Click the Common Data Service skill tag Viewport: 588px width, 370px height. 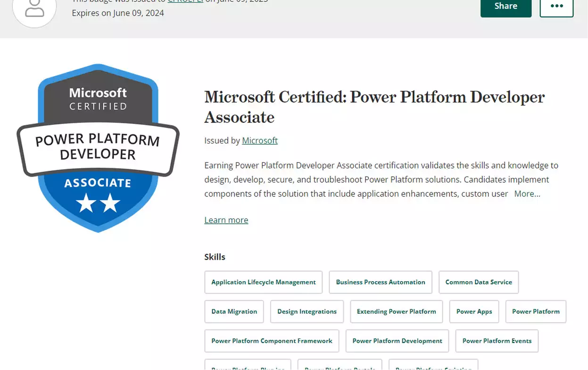(x=478, y=282)
